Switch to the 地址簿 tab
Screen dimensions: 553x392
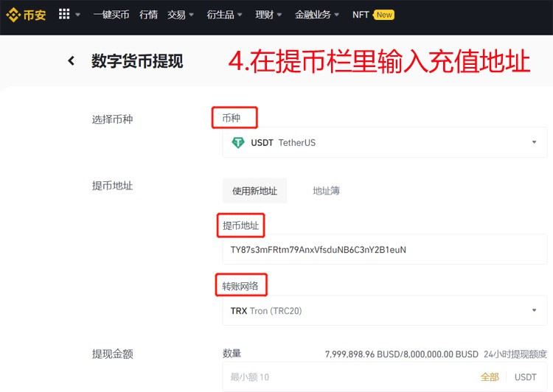pos(326,191)
